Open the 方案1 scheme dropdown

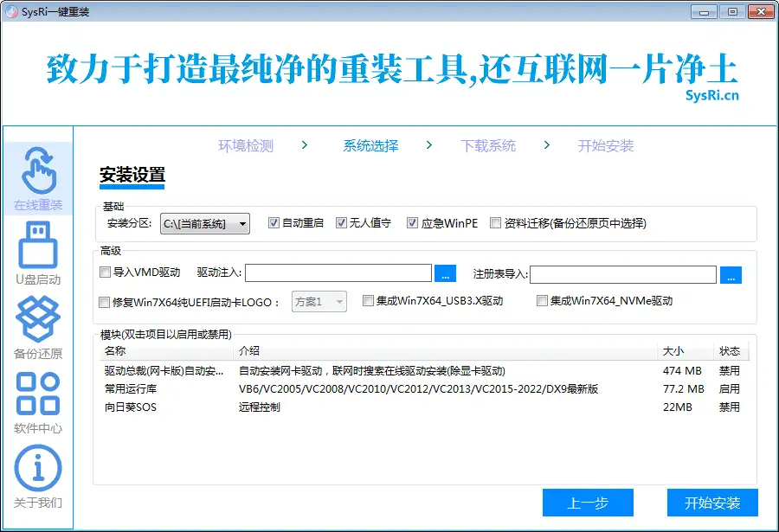pyautogui.click(x=319, y=302)
